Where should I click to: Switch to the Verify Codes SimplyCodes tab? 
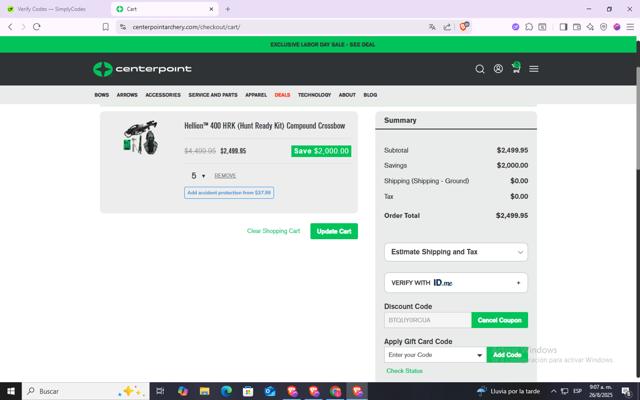click(51, 9)
